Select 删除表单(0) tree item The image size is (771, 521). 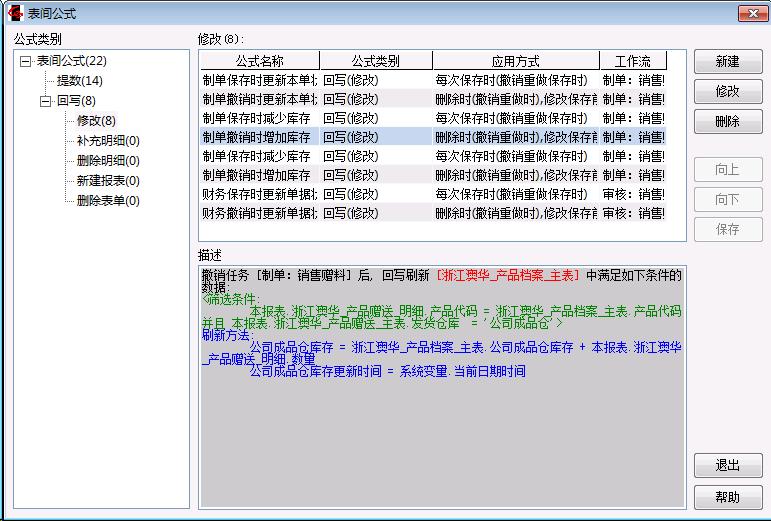point(107,201)
